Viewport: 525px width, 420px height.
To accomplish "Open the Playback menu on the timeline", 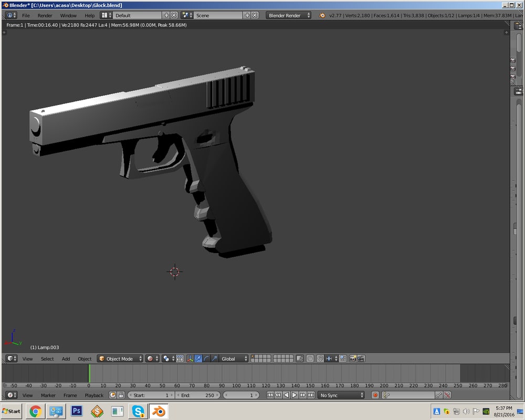I will [x=94, y=395].
